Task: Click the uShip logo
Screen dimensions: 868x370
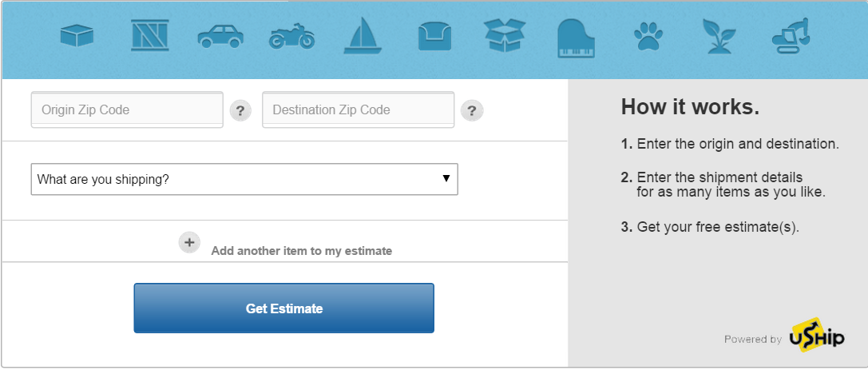Action: (x=816, y=336)
